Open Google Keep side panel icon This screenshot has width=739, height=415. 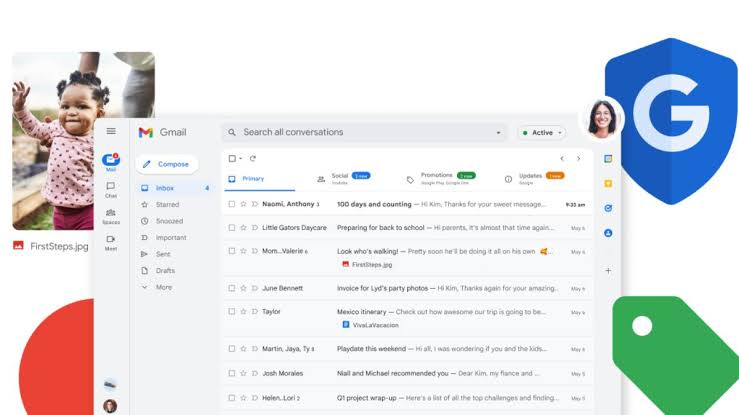608,183
